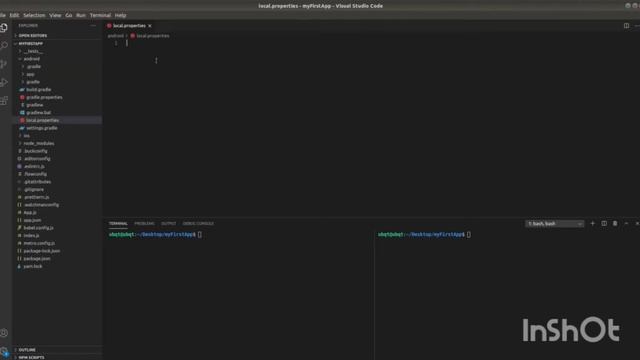Viewport: 640px width, 360px height.
Task: Open gradlew.bat file
Action: point(38,112)
